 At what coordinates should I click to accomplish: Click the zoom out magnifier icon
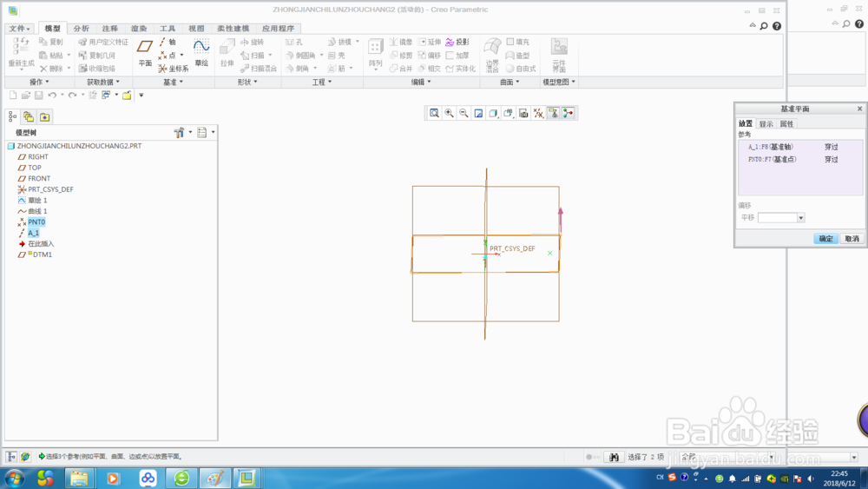point(464,114)
